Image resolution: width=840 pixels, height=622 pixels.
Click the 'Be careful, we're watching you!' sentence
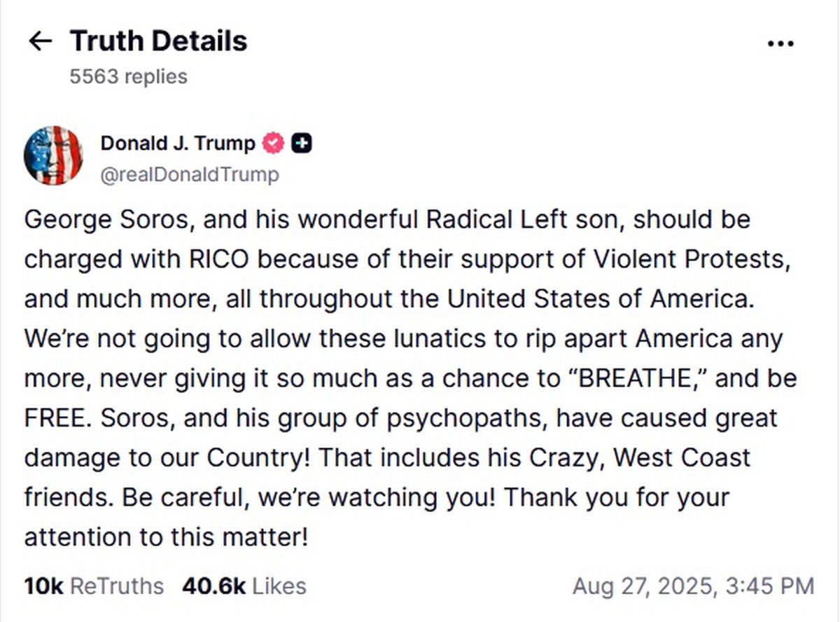(x=309, y=497)
